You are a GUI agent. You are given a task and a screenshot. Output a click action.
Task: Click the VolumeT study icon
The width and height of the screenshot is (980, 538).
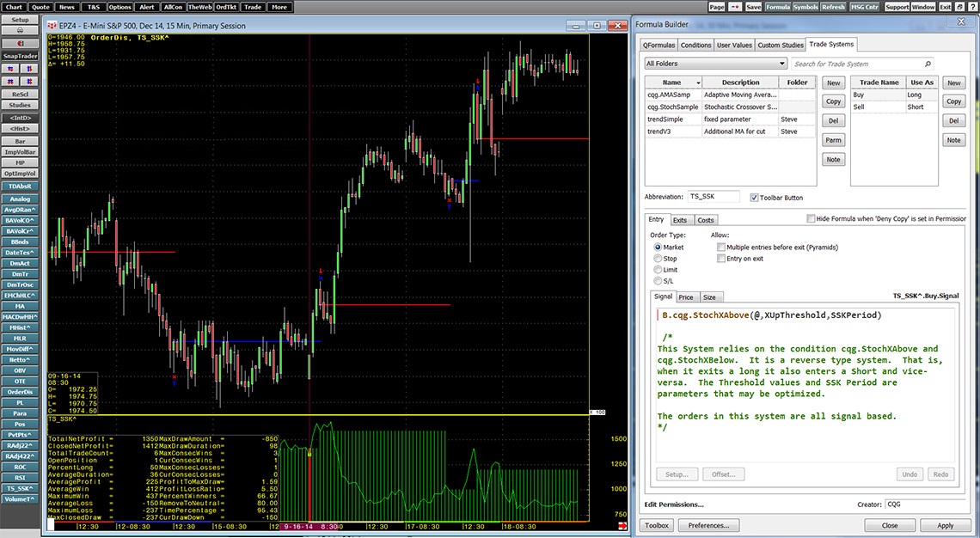coord(19,499)
